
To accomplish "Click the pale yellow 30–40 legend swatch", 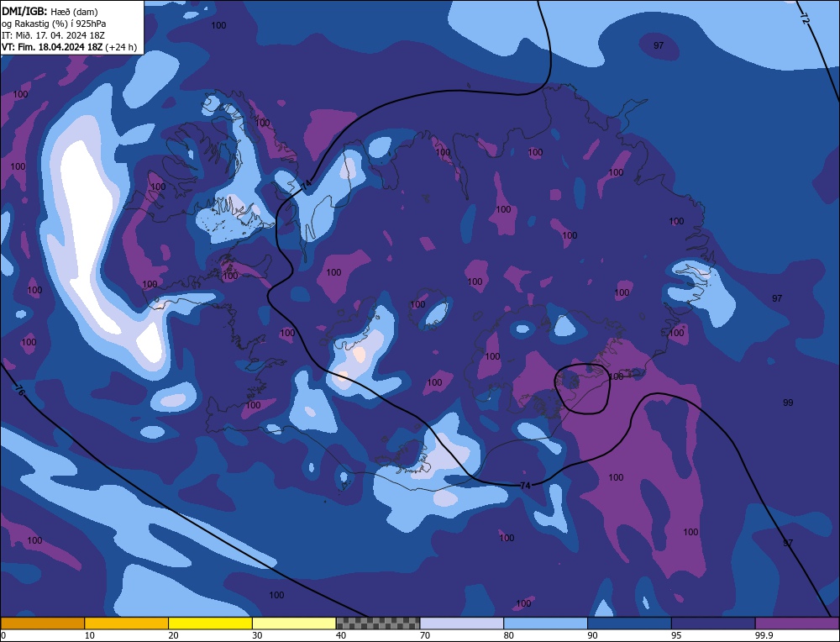I will 294,624.
